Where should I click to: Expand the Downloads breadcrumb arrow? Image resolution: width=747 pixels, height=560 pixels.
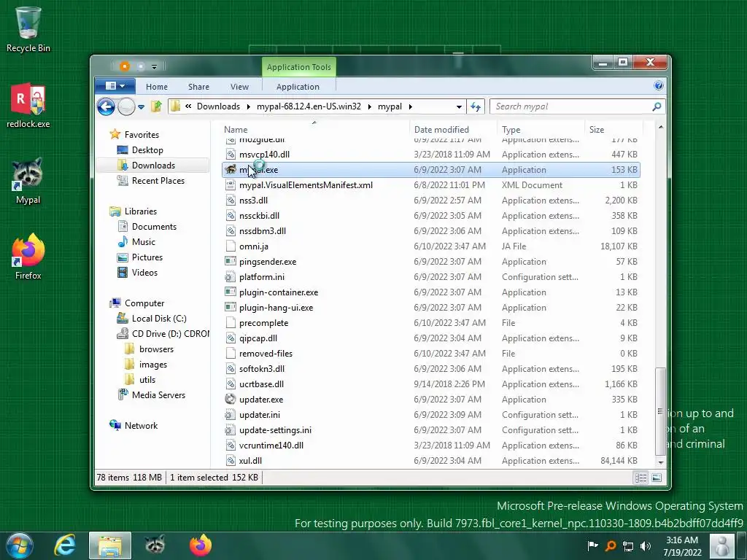[x=248, y=106]
